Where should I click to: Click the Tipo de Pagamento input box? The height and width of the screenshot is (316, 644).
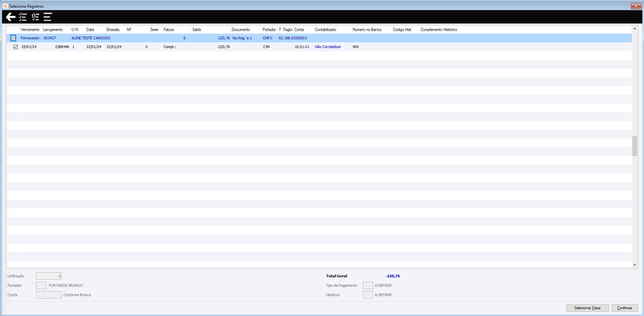pos(368,285)
